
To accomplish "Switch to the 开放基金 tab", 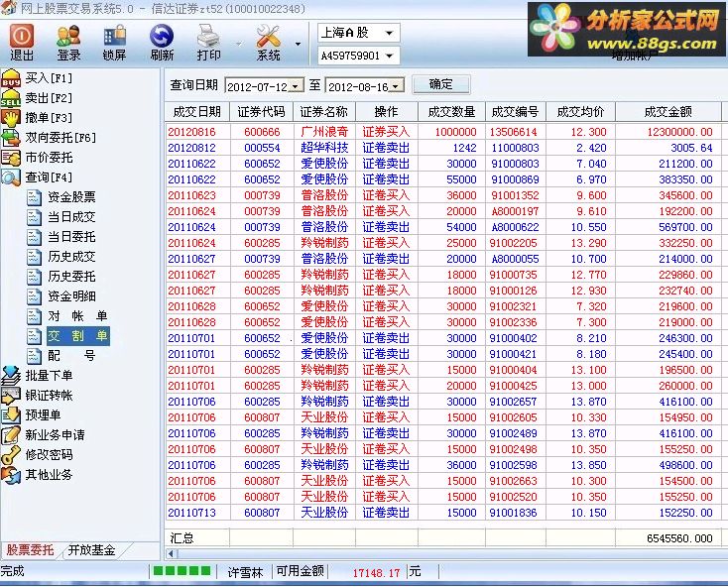I will (x=92, y=550).
